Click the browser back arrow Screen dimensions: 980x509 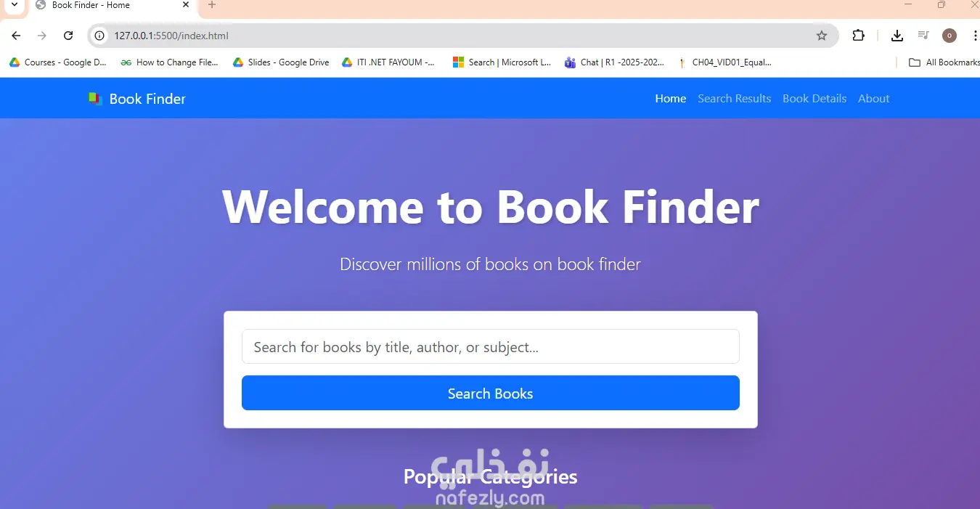click(16, 36)
